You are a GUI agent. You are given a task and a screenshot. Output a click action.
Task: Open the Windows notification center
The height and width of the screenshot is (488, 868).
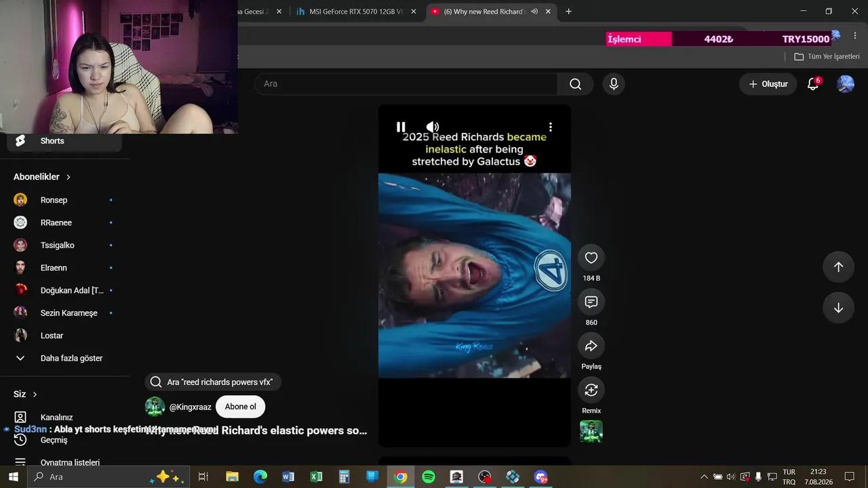850,477
